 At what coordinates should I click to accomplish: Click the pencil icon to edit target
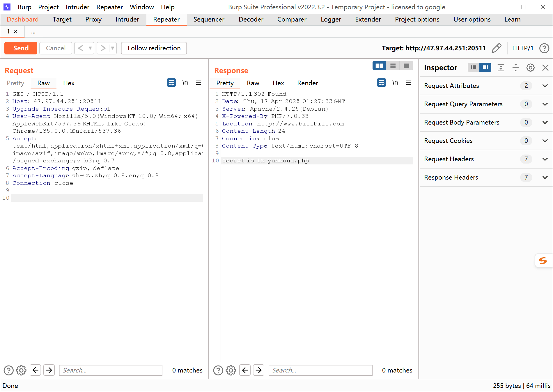click(x=496, y=48)
